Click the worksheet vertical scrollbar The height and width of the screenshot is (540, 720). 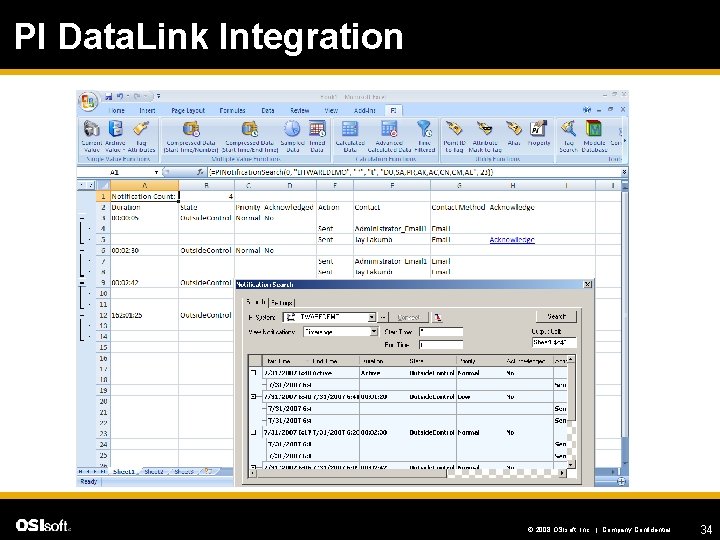pyautogui.click(x=624, y=324)
